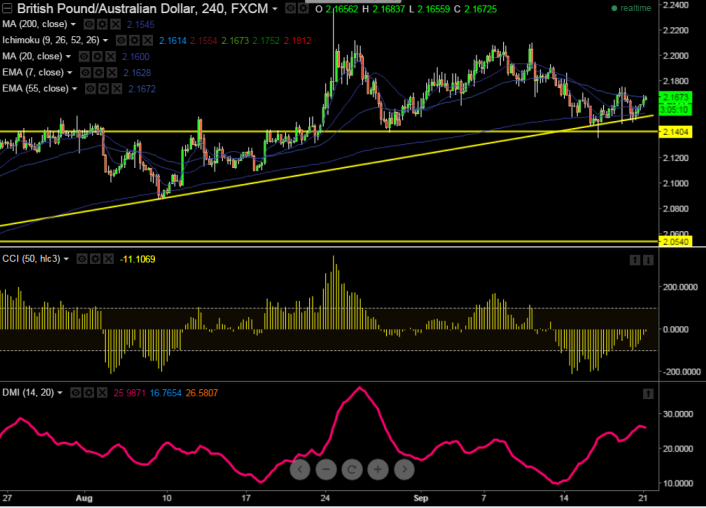Click the zoom out minus button
This screenshot has width=706, height=508.
326,468
